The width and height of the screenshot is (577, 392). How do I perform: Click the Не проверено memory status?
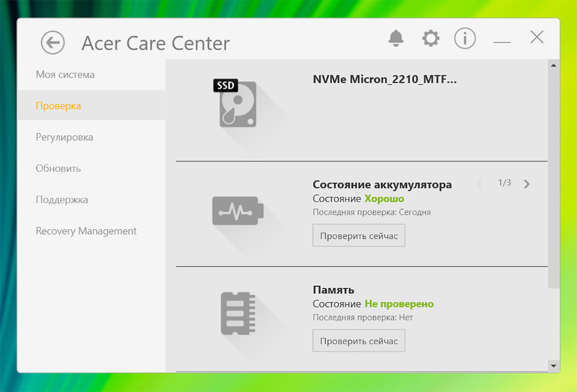tap(399, 304)
